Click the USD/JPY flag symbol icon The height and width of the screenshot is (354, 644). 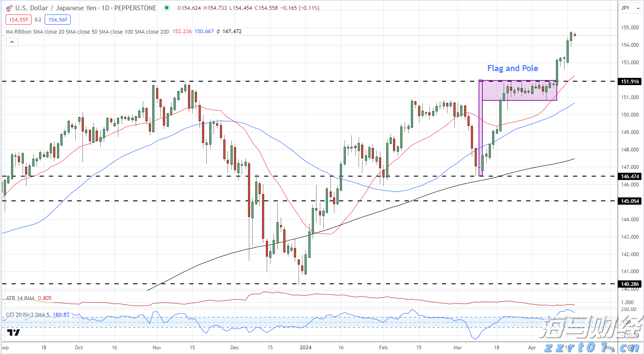(9, 8)
